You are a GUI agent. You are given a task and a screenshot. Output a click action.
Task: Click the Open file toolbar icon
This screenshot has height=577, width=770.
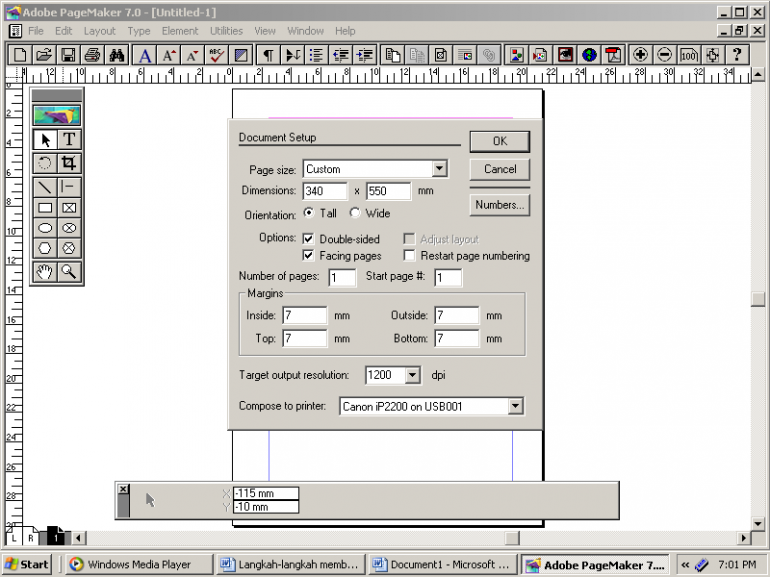click(x=44, y=55)
